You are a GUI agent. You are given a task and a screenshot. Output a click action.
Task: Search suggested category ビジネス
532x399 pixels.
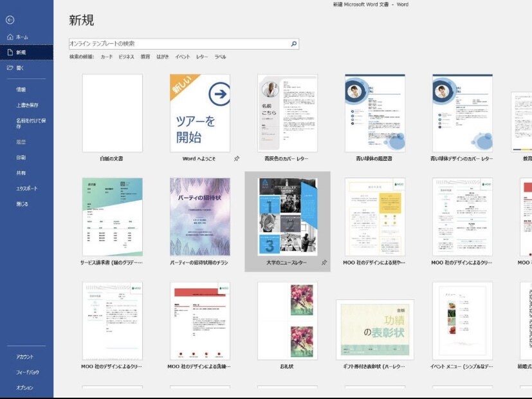(126, 57)
